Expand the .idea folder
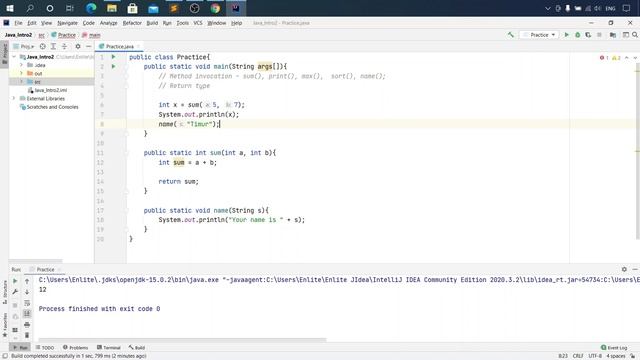This screenshot has height=360, width=640. [21, 65]
